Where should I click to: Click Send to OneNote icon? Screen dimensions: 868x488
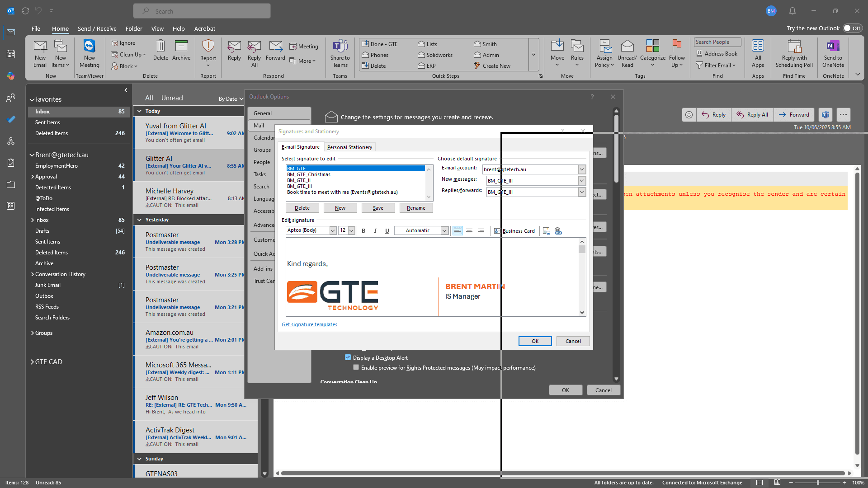tap(833, 53)
